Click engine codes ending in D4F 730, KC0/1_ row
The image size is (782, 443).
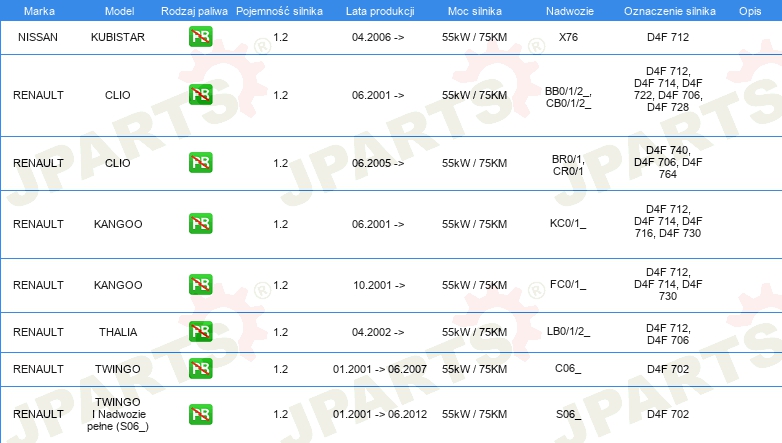pos(668,221)
